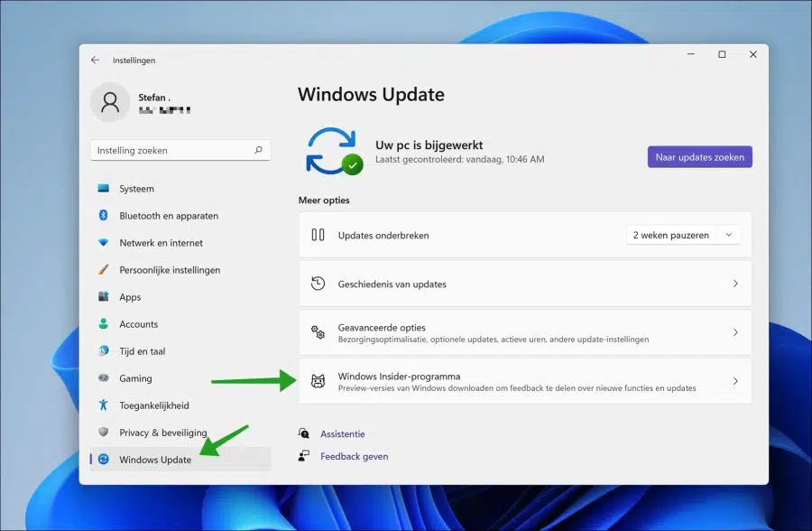Click the Systeem monitor icon
Screen dimensions: 812x531
[103, 188]
